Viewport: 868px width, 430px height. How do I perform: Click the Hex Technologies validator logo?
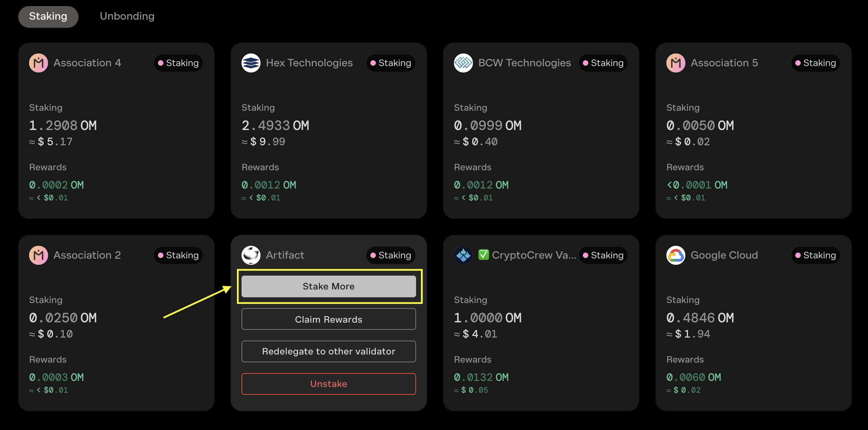tap(251, 63)
